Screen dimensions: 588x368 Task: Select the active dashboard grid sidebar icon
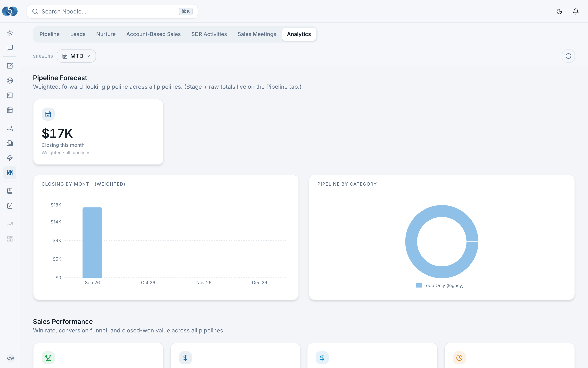coord(10,173)
